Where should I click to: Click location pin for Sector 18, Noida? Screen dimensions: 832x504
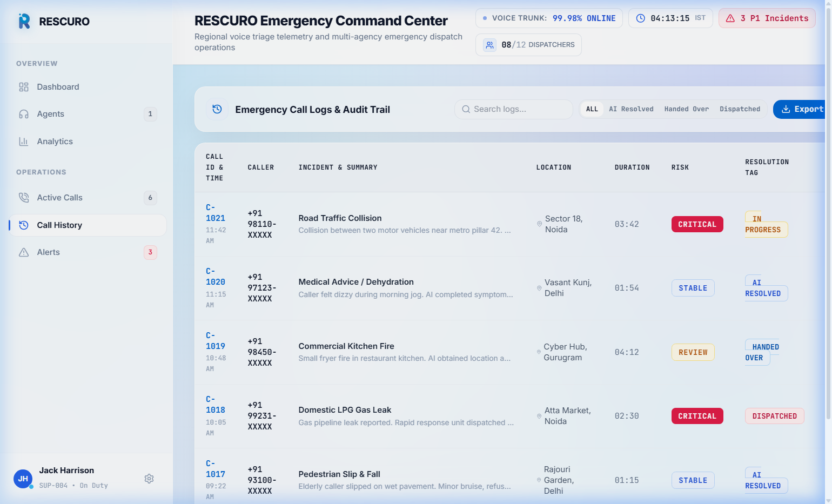click(x=539, y=224)
